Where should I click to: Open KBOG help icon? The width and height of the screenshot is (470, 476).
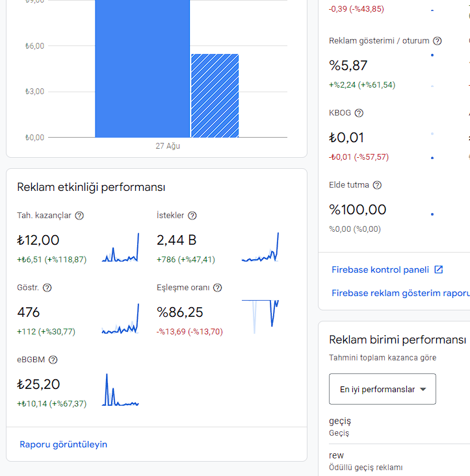pyautogui.click(x=359, y=113)
